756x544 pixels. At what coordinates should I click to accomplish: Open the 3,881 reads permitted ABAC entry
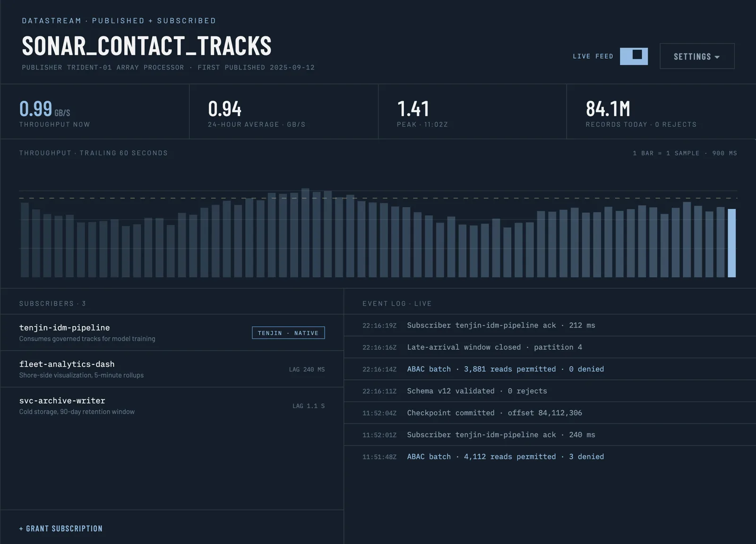pyautogui.click(x=550, y=369)
